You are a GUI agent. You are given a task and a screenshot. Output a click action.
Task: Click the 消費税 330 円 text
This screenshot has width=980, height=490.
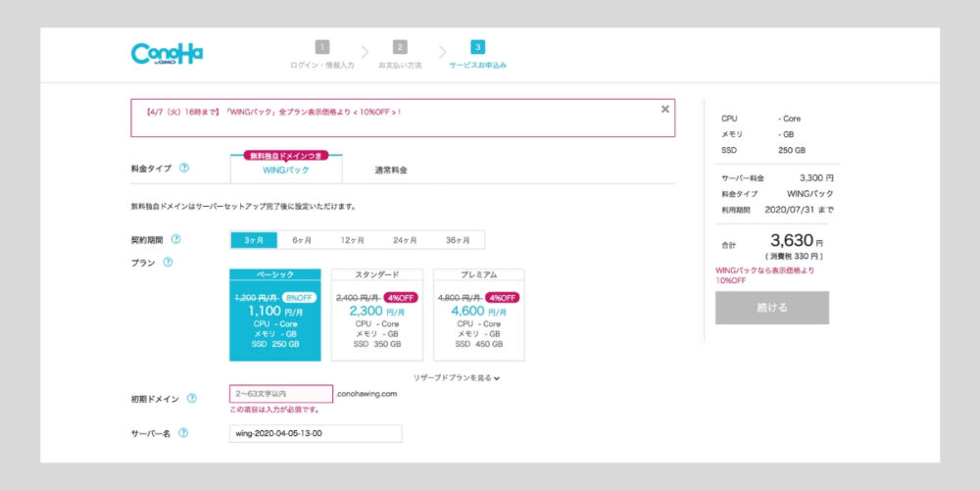point(794,256)
